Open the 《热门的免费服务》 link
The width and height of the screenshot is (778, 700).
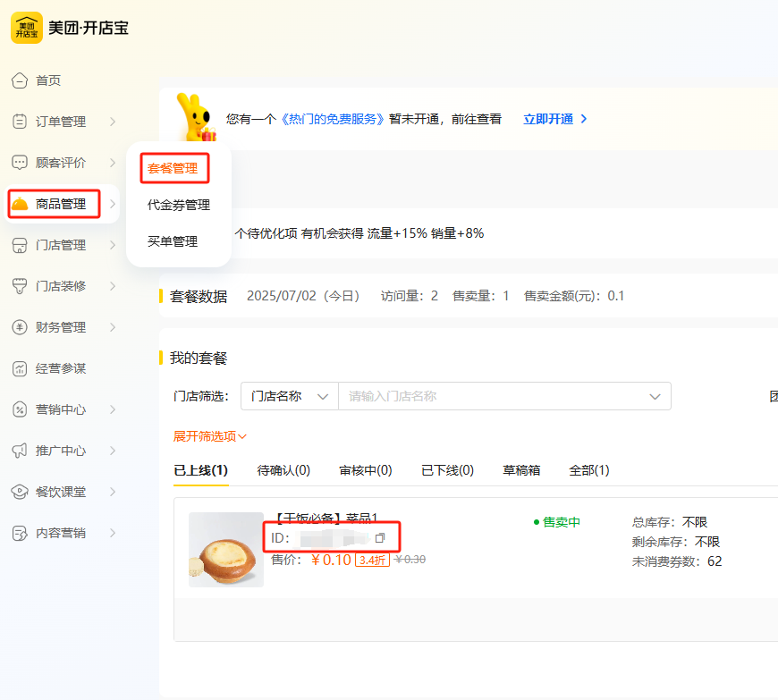tap(333, 119)
